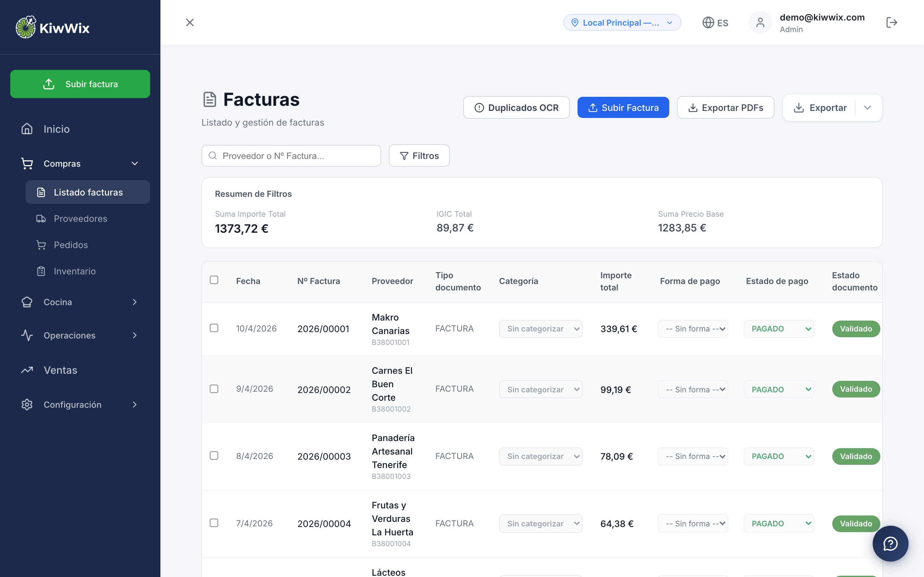
Task: Select the checkbox for invoice 2026/00001
Action: click(x=214, y=328)
